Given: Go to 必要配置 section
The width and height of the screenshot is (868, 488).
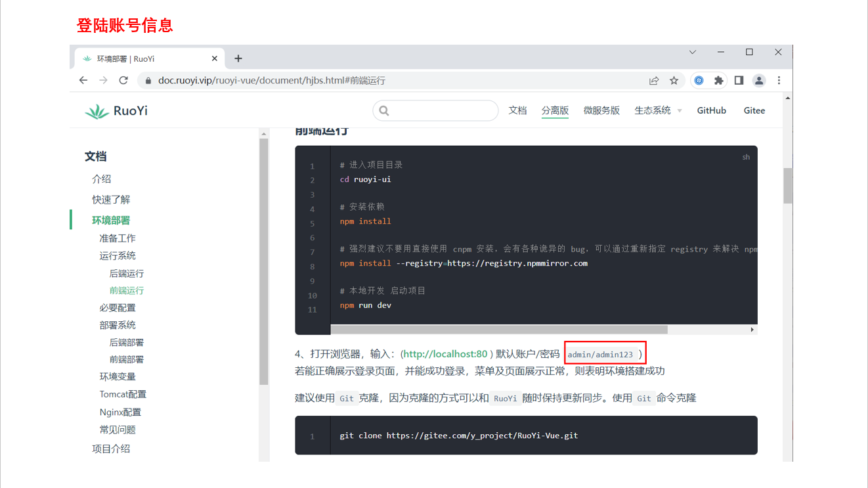Looking at the screenshot, I should [118, 307].
